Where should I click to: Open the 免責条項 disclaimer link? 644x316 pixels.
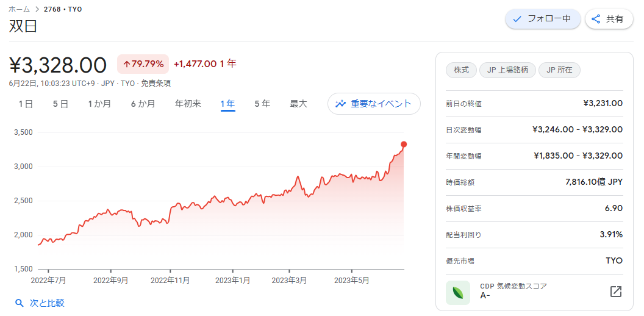coord(156,84)
